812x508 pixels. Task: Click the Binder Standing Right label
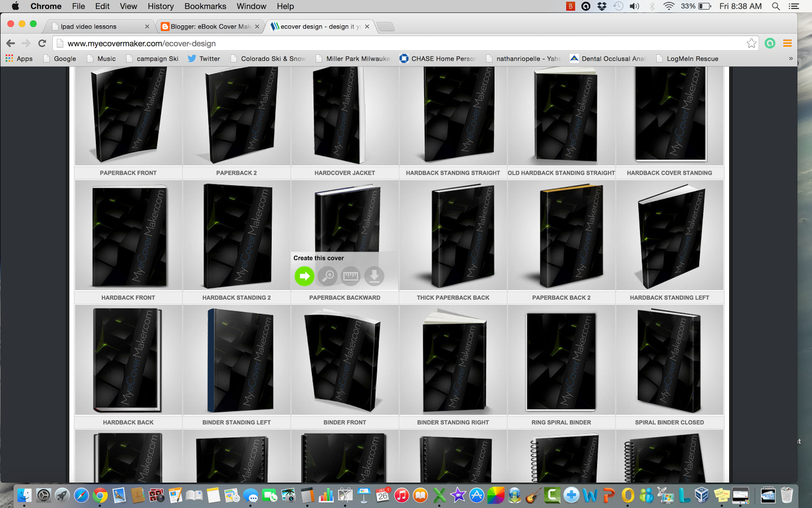453,422
